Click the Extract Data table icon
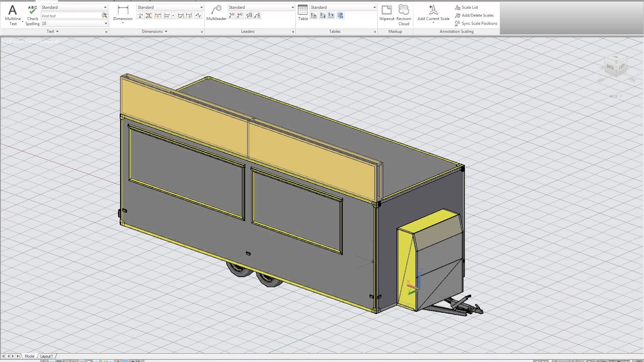Image resolution: width=644 pixels, height=362 pixels. [x=314, y=16]
